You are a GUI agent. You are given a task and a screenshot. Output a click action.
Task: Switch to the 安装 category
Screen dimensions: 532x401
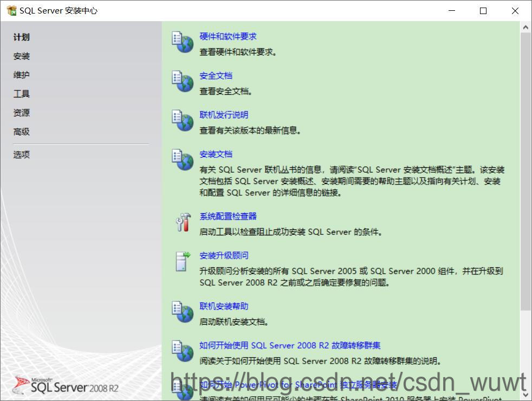(x=21, y=56)
